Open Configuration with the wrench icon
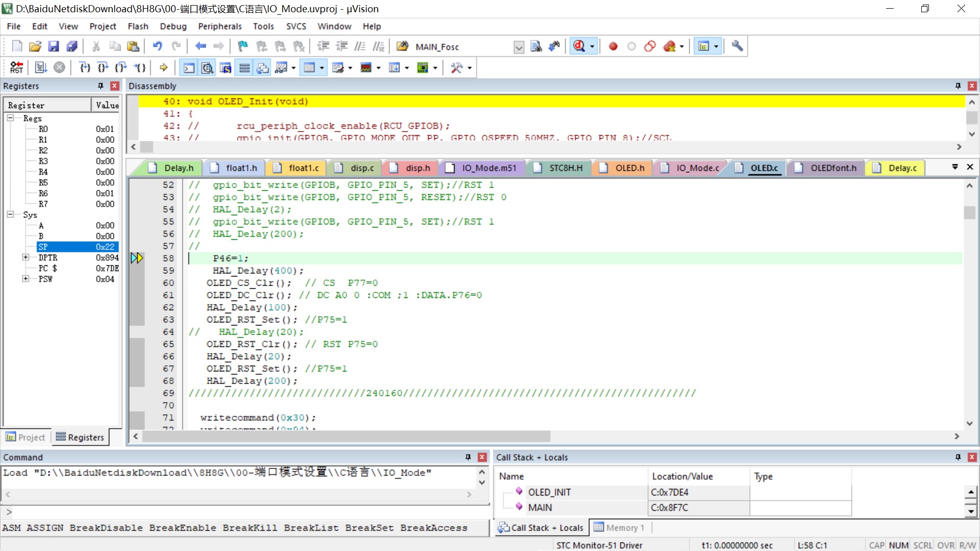Viewport: 980px width, 551px height. coord(737,46)
